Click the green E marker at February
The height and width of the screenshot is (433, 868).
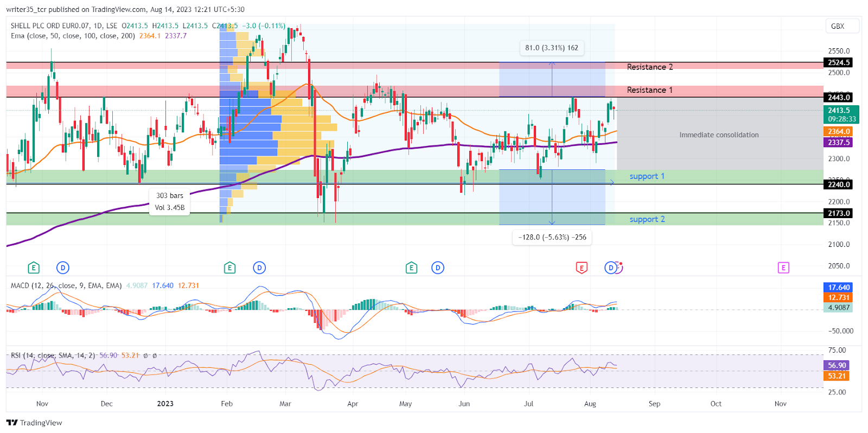(229, 268)
